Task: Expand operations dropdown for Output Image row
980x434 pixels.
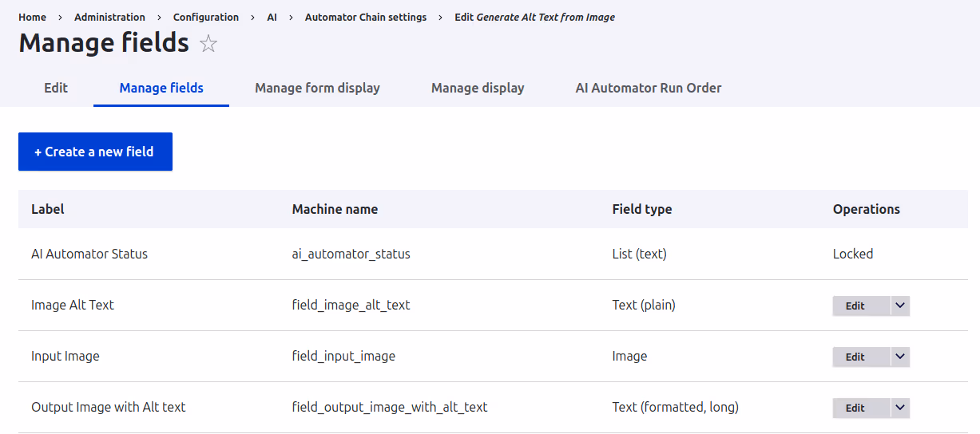Action: click(900, 408)
